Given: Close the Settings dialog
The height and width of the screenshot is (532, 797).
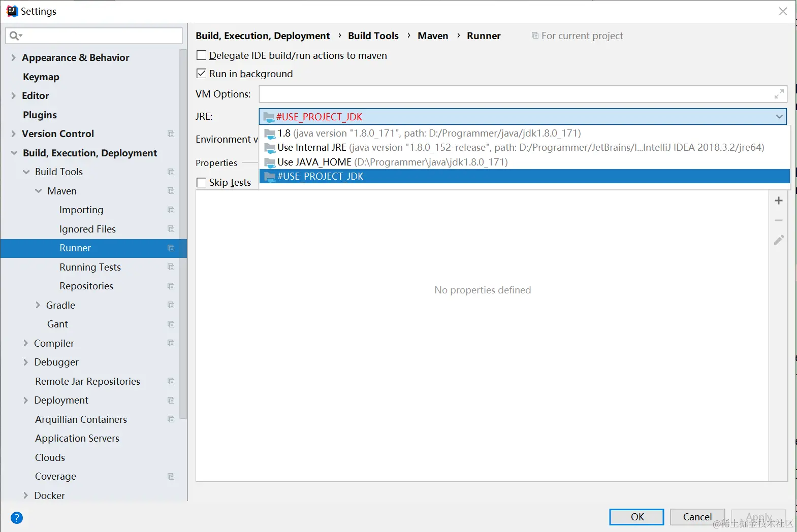Looking at the screenshot, I should tap(783, 11).
